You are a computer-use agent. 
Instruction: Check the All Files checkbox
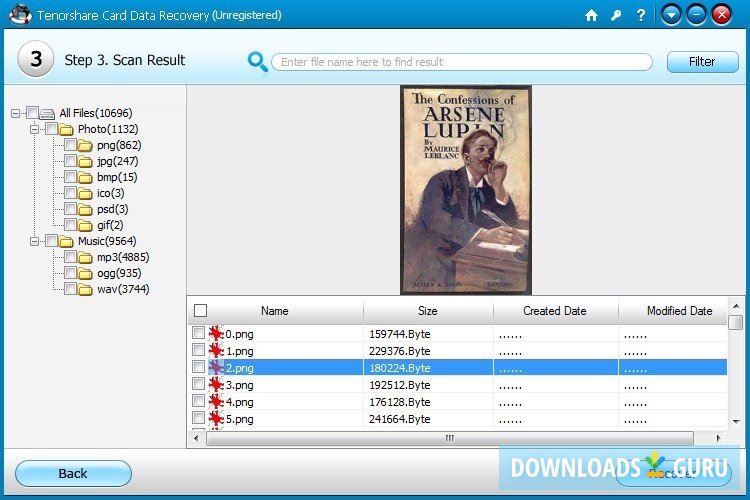[32, 113]
